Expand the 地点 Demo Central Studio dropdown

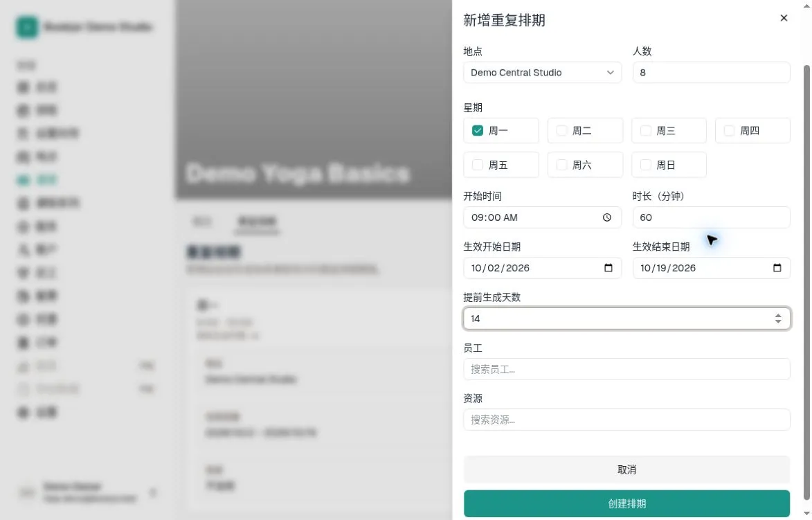point(542,73)
